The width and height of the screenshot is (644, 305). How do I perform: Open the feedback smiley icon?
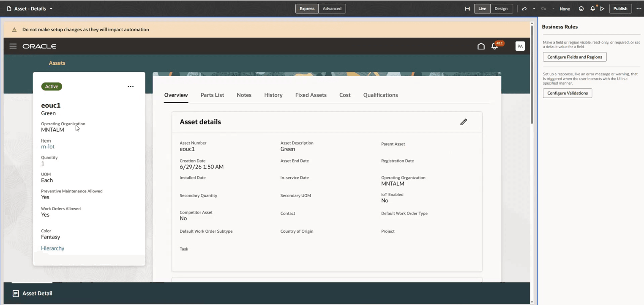[581, 8]
